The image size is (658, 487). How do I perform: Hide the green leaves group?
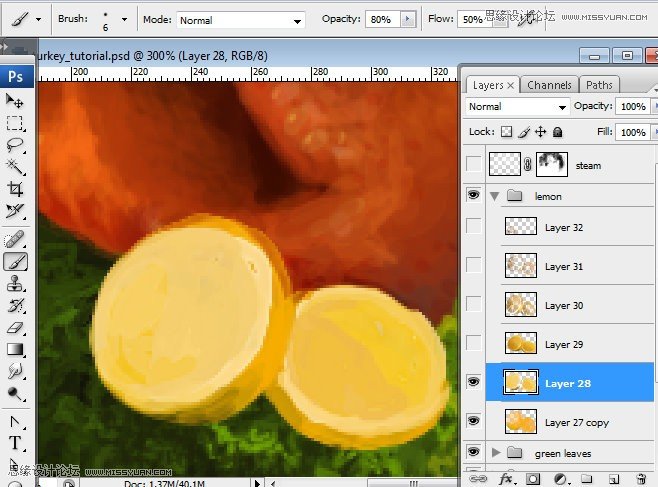474,452
